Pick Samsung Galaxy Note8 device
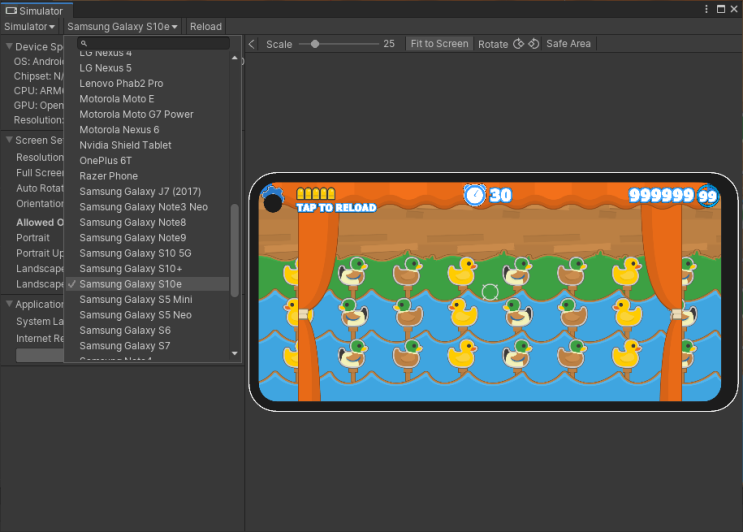The image size is (743, 532). tap(147, 222)
